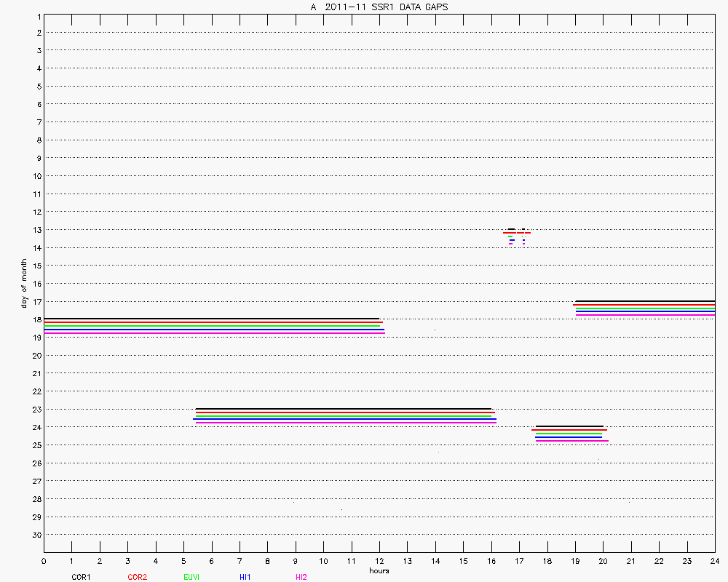The image size is (728, 582).
Task: Click the day 30 label on y-axis
Action: pyautogui.click(x=35, y=535)
